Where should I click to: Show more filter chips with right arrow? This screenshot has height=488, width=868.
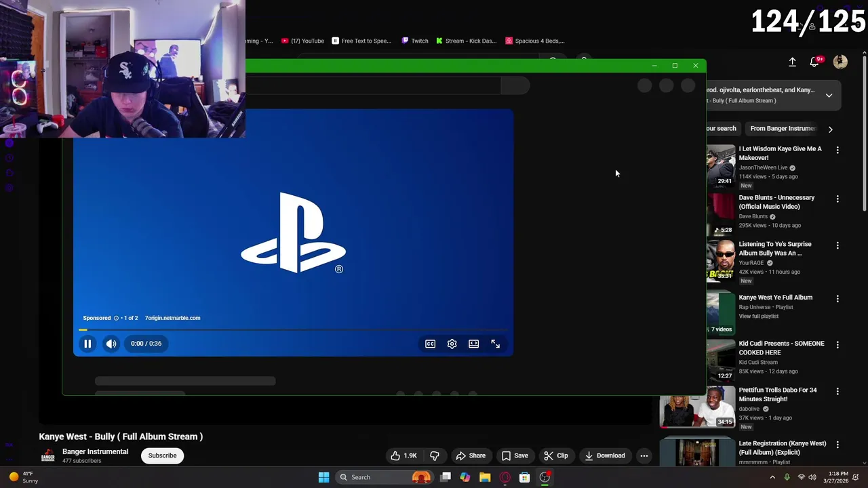coord(830,129)
